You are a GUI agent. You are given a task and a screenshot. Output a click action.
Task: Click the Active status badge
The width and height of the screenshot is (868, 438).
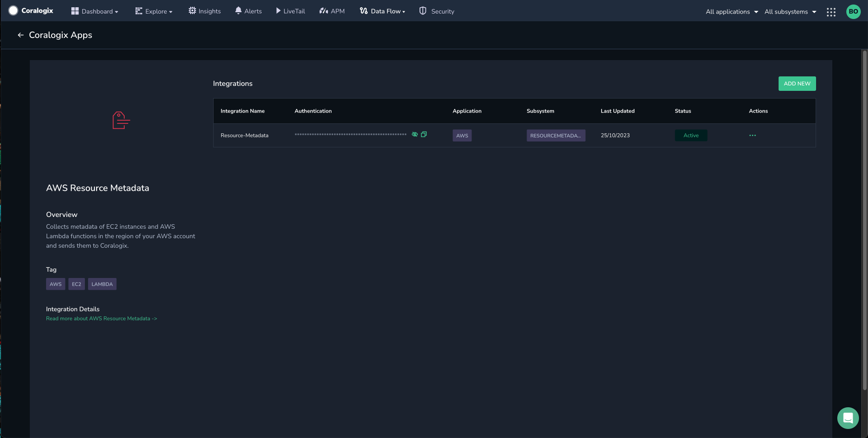(691, 136)
